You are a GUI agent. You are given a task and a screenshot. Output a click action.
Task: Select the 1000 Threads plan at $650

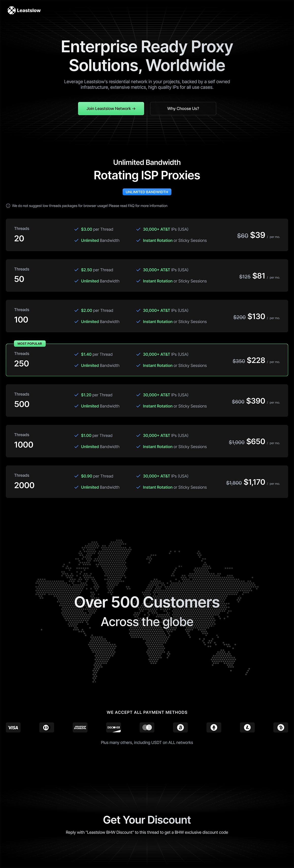(x=147, y=441)
